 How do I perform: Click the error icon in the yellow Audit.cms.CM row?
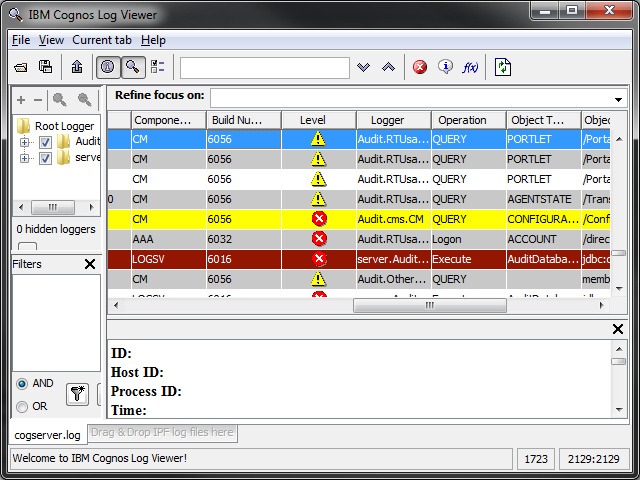coord(319,219)
